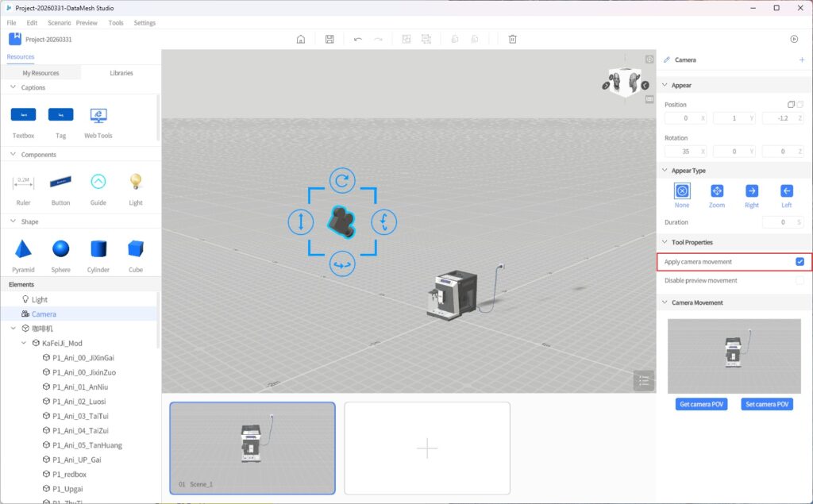Collapse the Tool Properties section
The height and width of the screenshot is (504, 813).
(665, 242)
